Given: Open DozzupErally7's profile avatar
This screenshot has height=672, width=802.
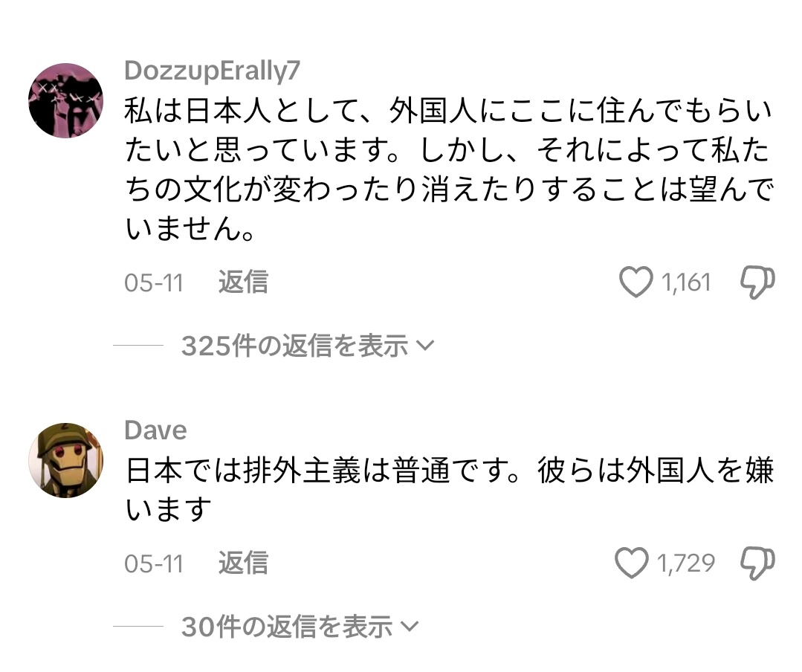Looking at the screenshot, I should coord(65,100).
